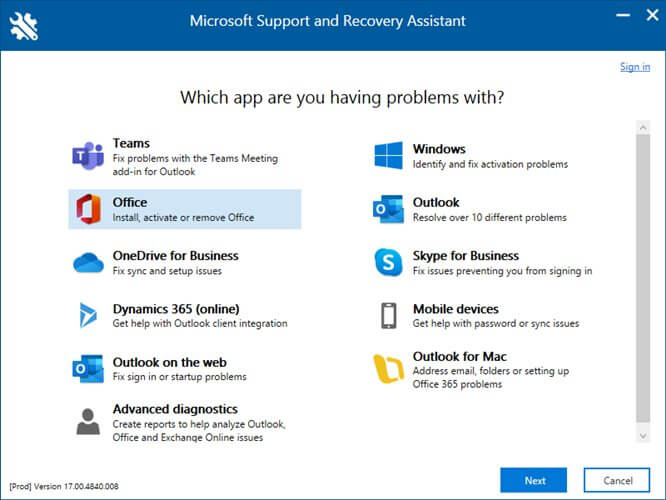Click the vertical scrollbar thumb
666x500 pixels.
pyautogui.click(x=643, y=279)
